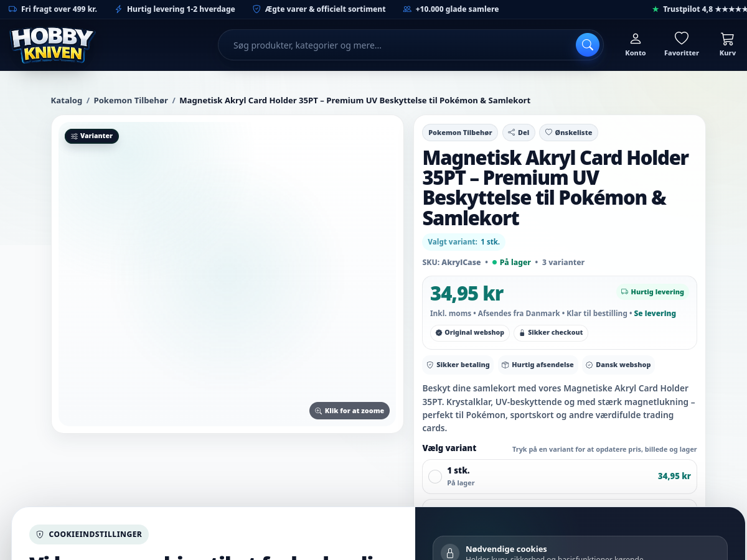Click the Hurtig afsendelse box chip

click(x=538, y=365)
